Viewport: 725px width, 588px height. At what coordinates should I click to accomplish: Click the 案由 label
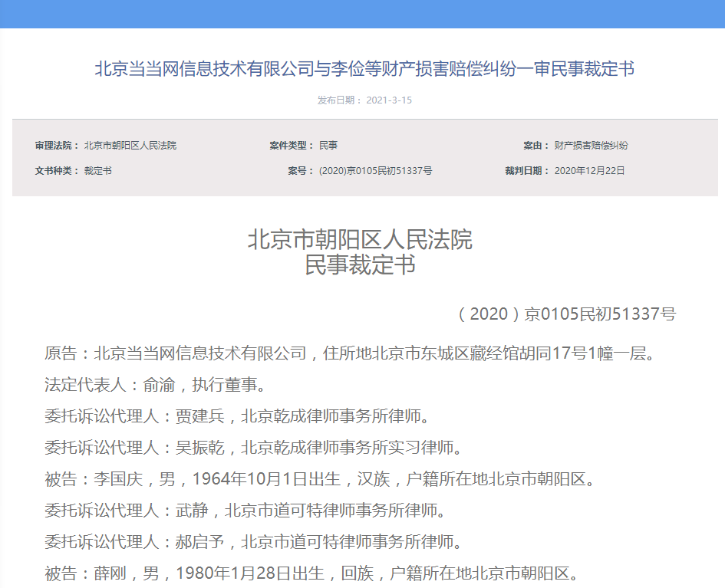(x=536, y=146)
